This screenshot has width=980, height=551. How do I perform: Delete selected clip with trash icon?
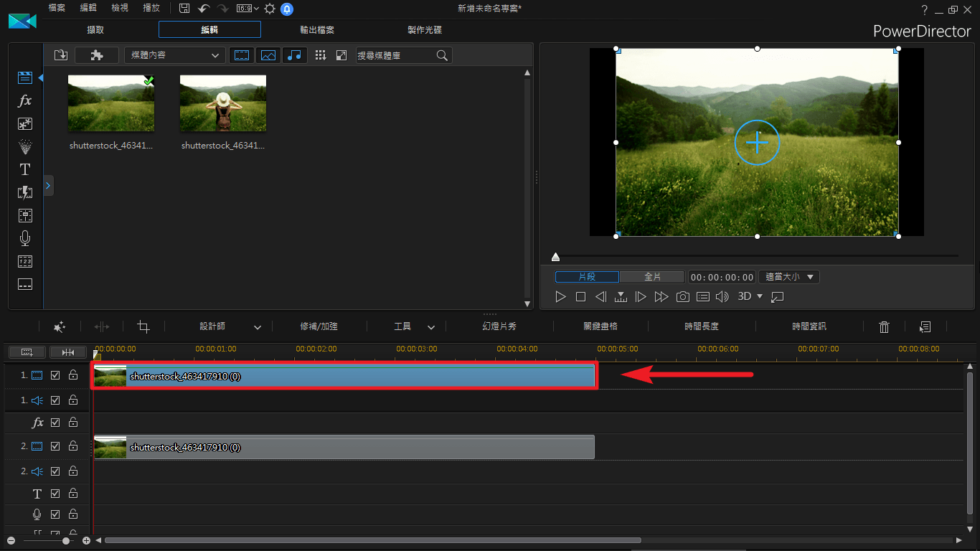click(x=884, y=326)
